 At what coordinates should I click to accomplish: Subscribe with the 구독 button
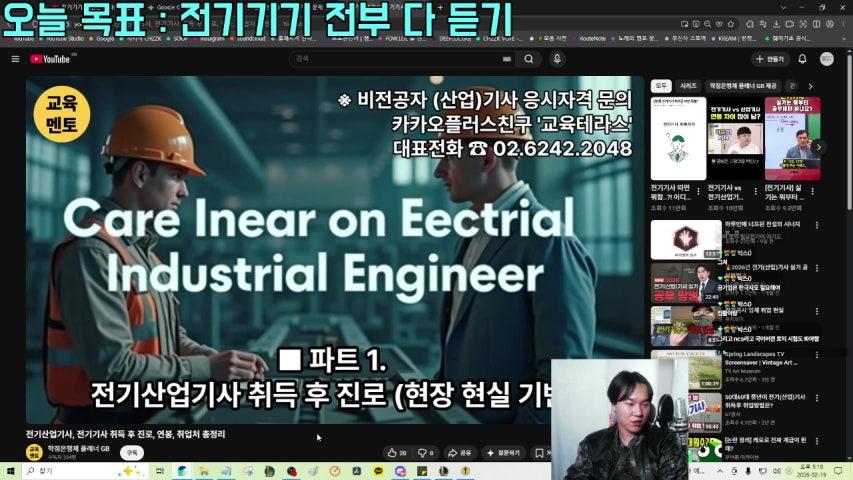(132, 453)
